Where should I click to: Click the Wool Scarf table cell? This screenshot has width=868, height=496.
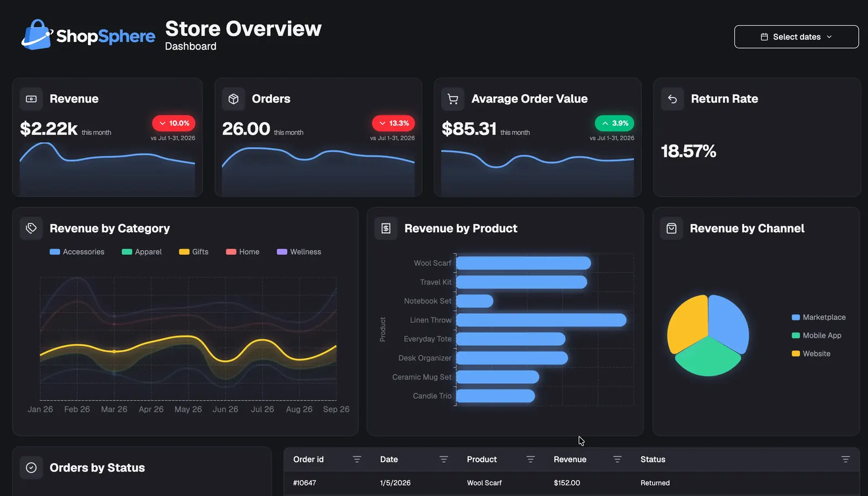tap(484, 483)
